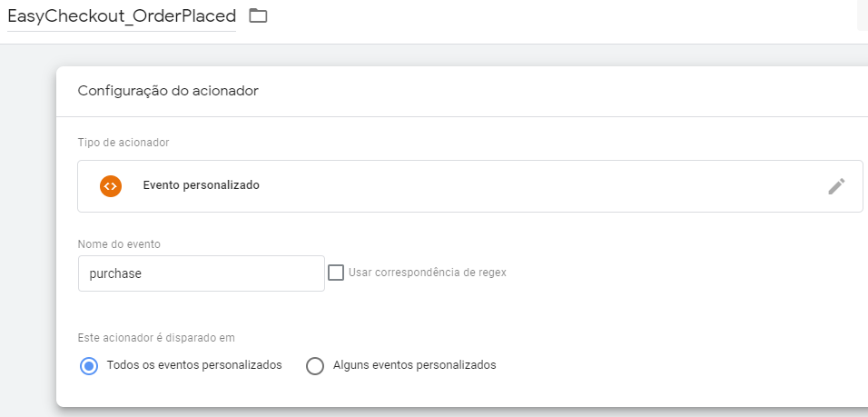Click the EasyCheckout_OrderPlaced trigger name field
Screen dimensions: 868x417
coord(122,16)
